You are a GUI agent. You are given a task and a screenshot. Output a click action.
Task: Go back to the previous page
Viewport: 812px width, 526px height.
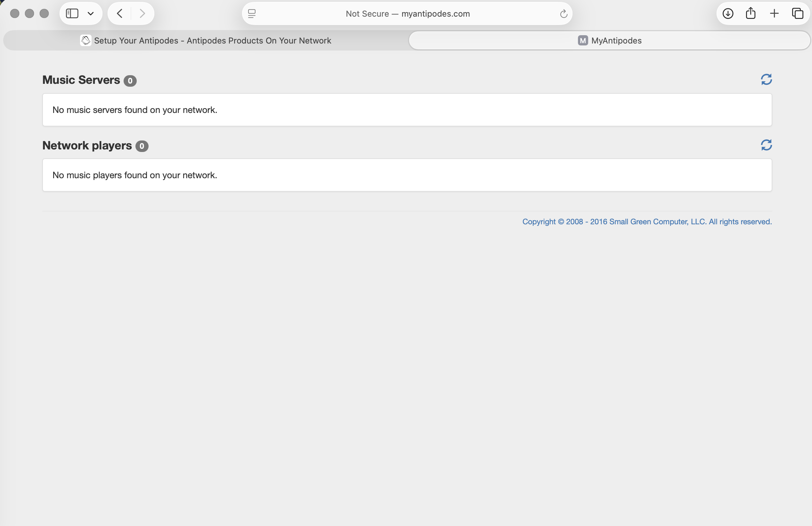pyautogui.click(x=120, y=14)
